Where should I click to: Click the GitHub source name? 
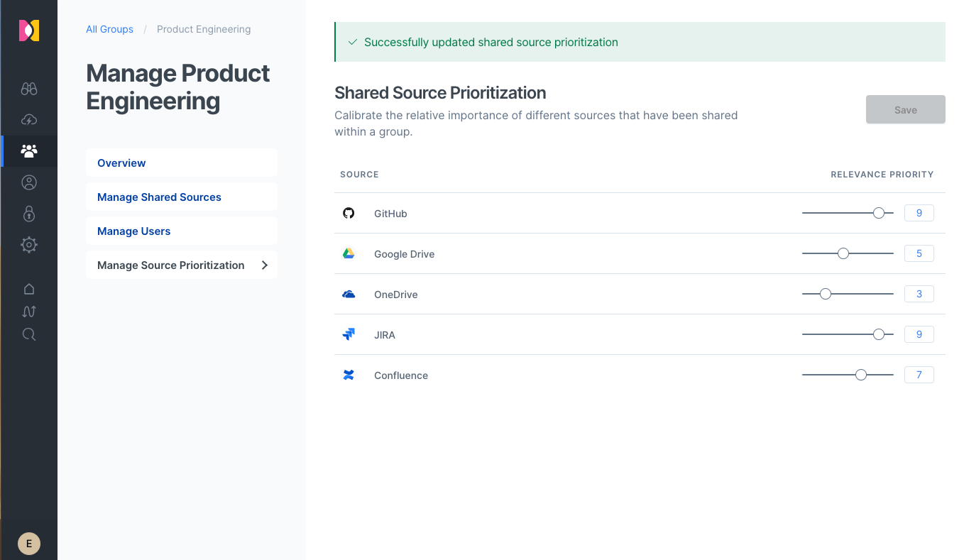(x=390, y=214)
